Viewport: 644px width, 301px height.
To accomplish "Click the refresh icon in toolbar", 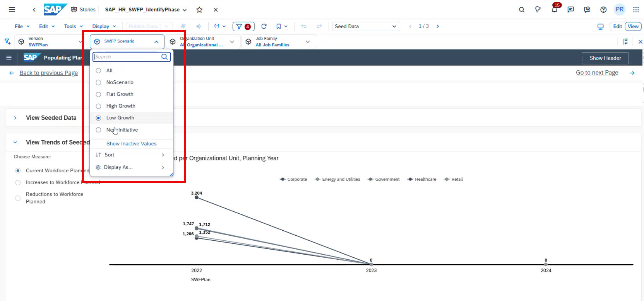I will pos(264,26).
